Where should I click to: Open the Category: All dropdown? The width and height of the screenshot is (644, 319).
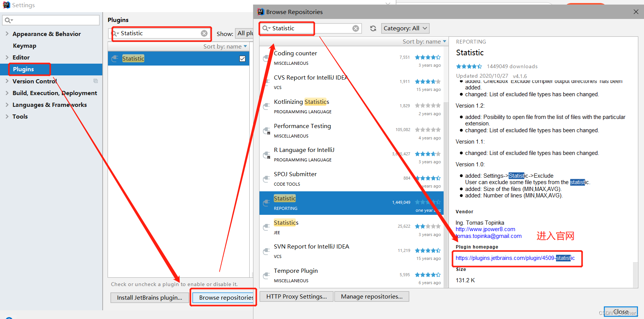tap(405, 28)
